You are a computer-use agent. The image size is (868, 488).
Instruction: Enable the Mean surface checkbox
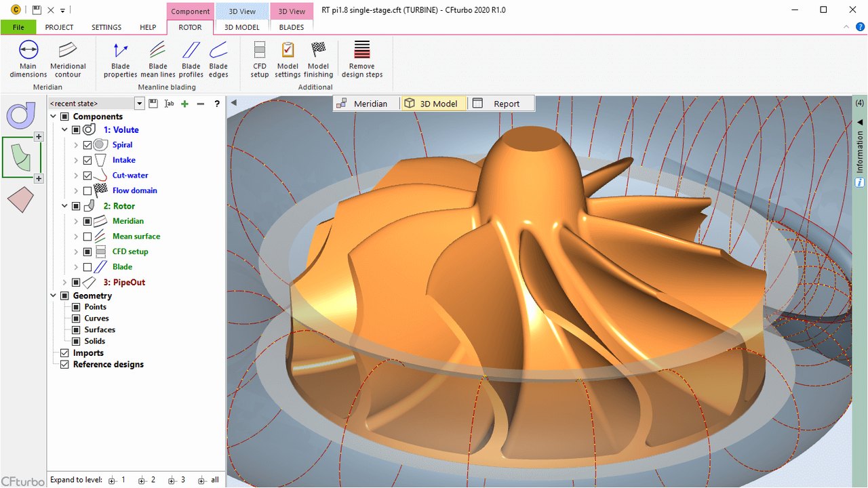point(87,237)
